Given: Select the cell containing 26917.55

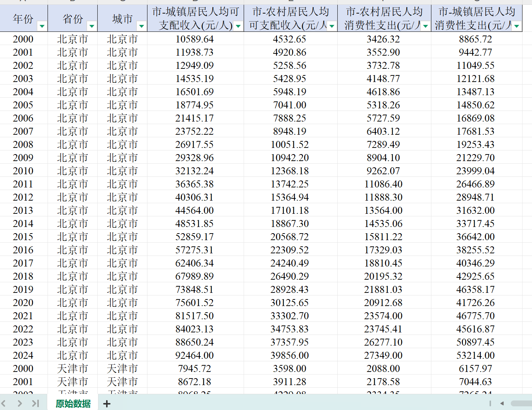Looking at the screenshot, I should click(196, 145).
